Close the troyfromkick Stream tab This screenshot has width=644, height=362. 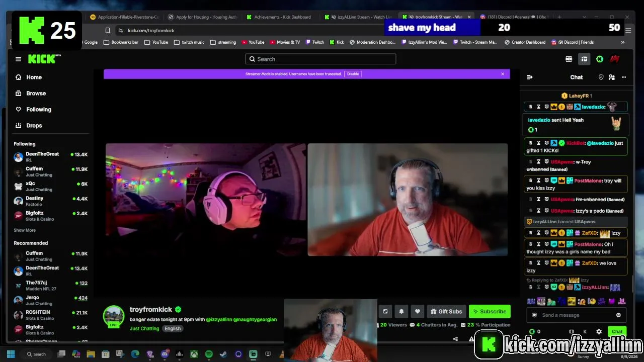[469, 17]
